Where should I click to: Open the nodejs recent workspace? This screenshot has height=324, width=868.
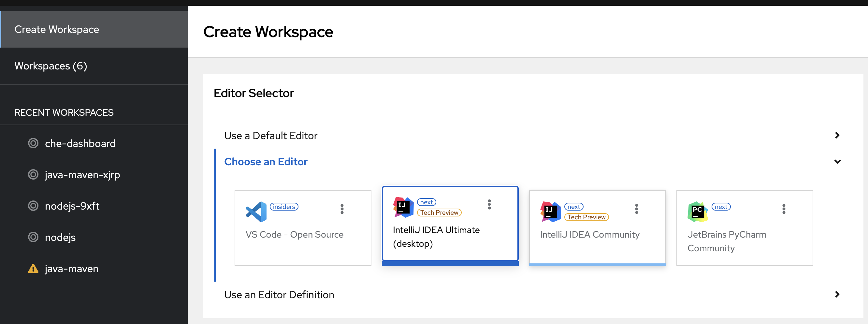[60, 237]
